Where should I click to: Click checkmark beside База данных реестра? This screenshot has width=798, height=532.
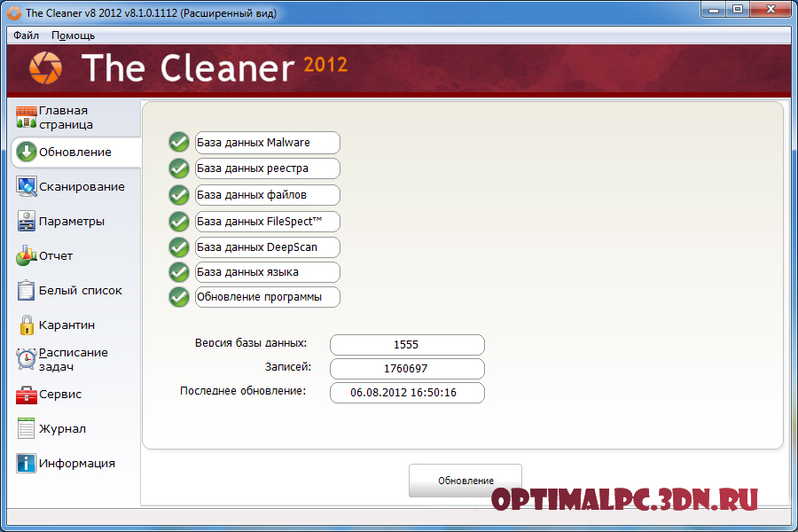[178, 168]
